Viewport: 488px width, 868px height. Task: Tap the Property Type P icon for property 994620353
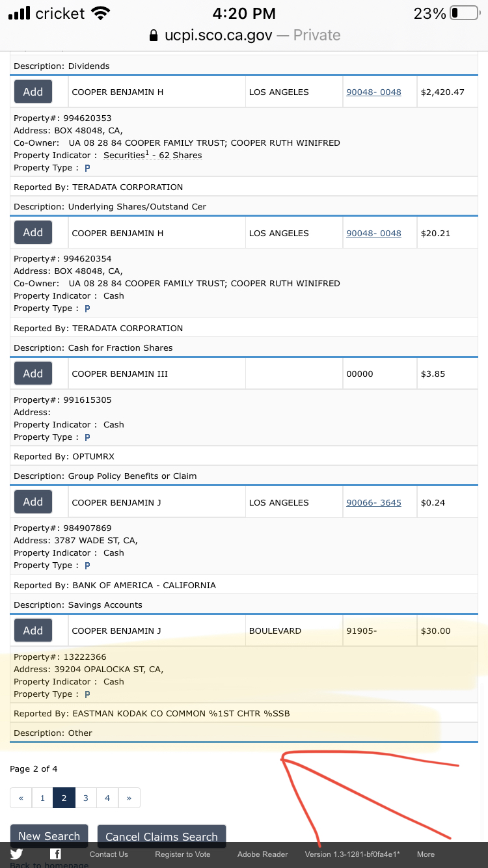tap(87, 168)
